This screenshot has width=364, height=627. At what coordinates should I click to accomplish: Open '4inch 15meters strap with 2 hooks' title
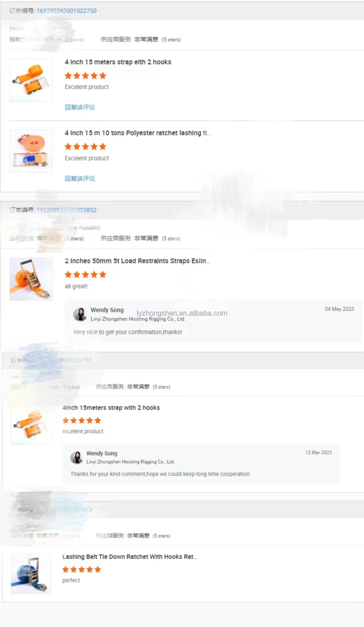(x=111, y=408)
